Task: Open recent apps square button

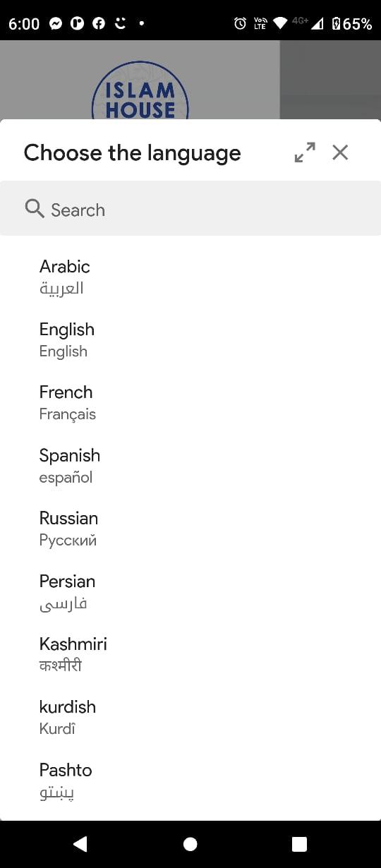Action: 299,844
